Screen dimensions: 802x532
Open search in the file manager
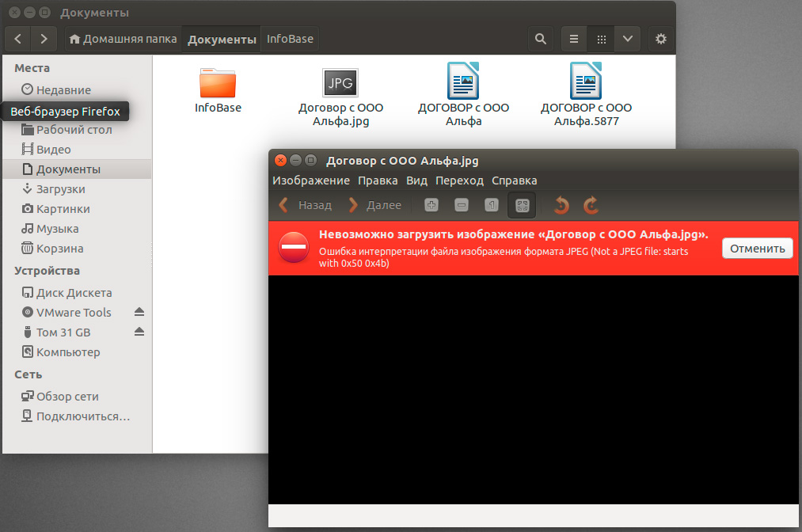(541, 39)
